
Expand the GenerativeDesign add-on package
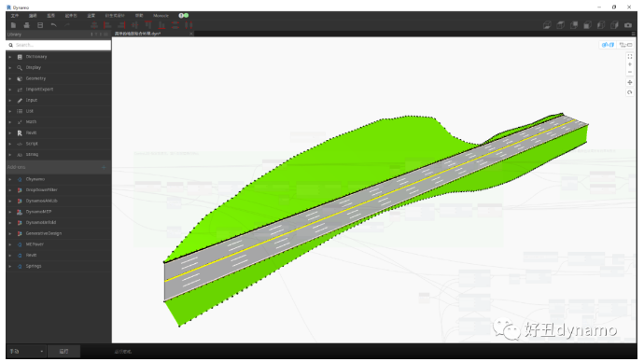[10, 233]
